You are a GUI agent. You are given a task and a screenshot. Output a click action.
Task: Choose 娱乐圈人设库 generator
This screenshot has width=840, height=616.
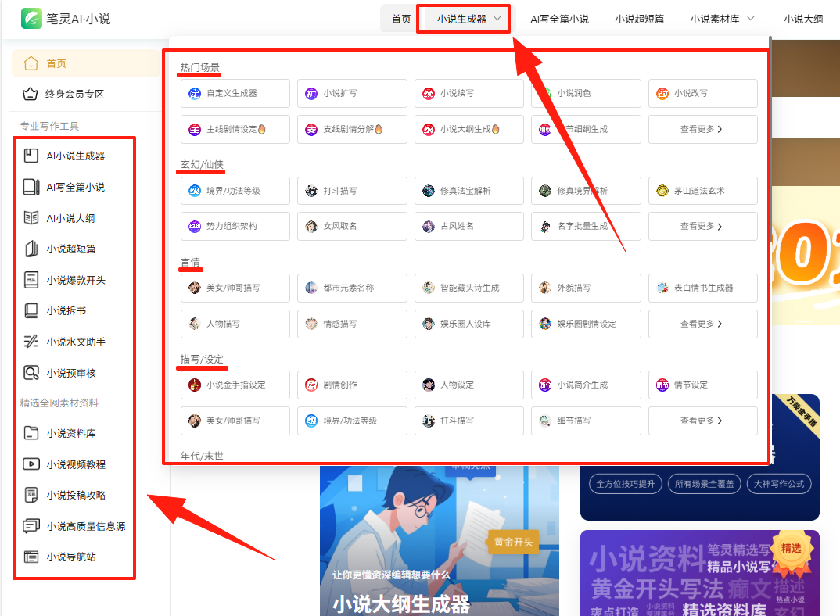pos(468,324)
